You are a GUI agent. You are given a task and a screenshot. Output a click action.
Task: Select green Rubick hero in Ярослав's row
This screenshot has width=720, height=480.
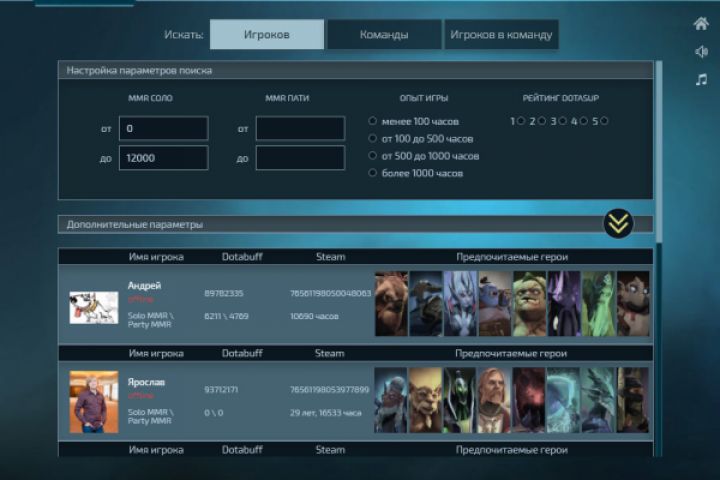[459, 400]
